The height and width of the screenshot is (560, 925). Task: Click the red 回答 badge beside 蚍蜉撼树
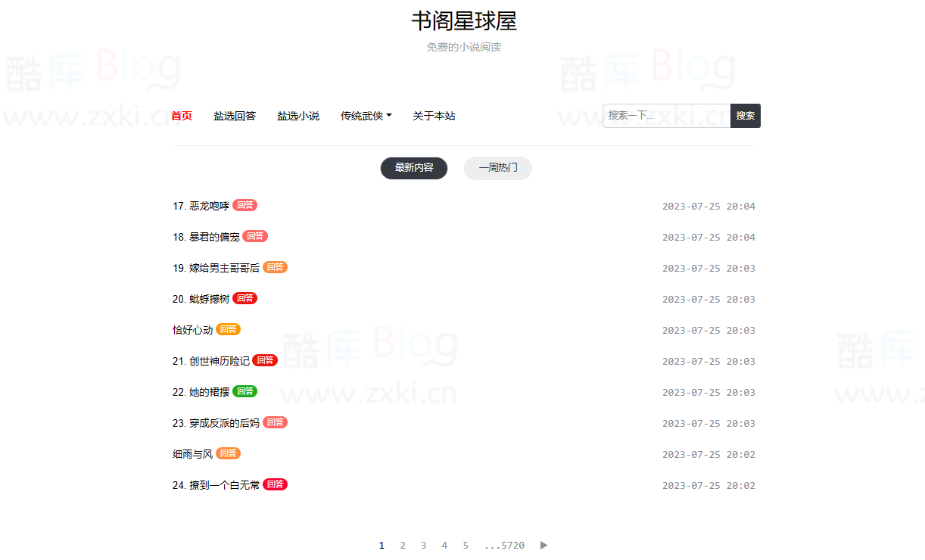coord(244,298)
